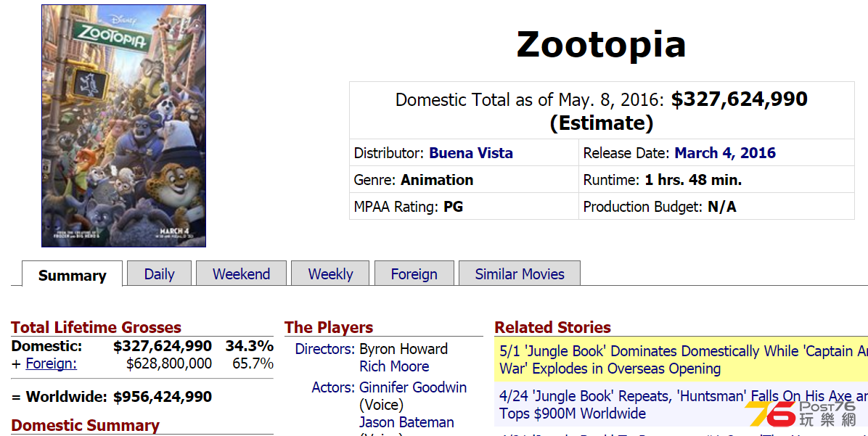Viewport: 868px width, 436px height.
Task: Click the Post76 watermark logo
Action: (x=801, y=414)
